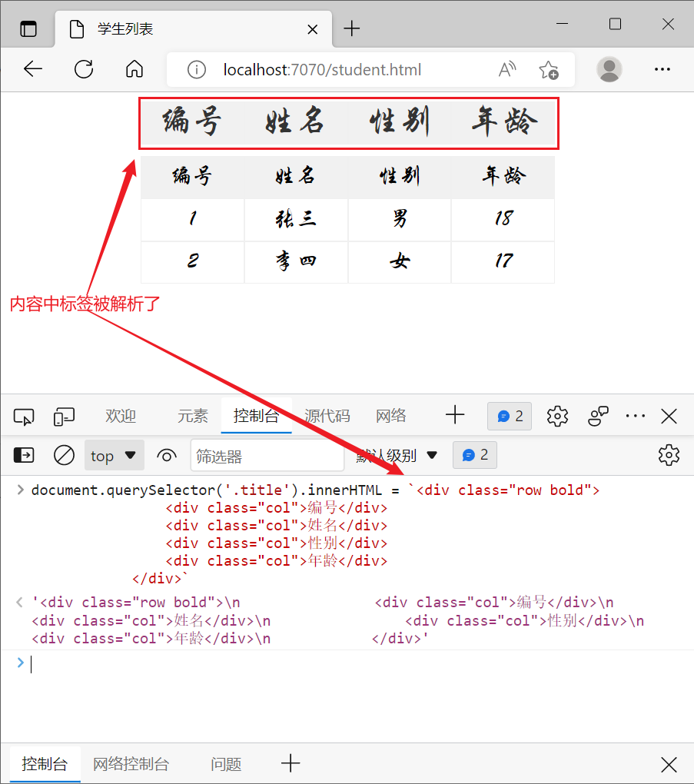694x784 pixels.
Task: Reload the student.html page
Action: click(x=84, y=69)
